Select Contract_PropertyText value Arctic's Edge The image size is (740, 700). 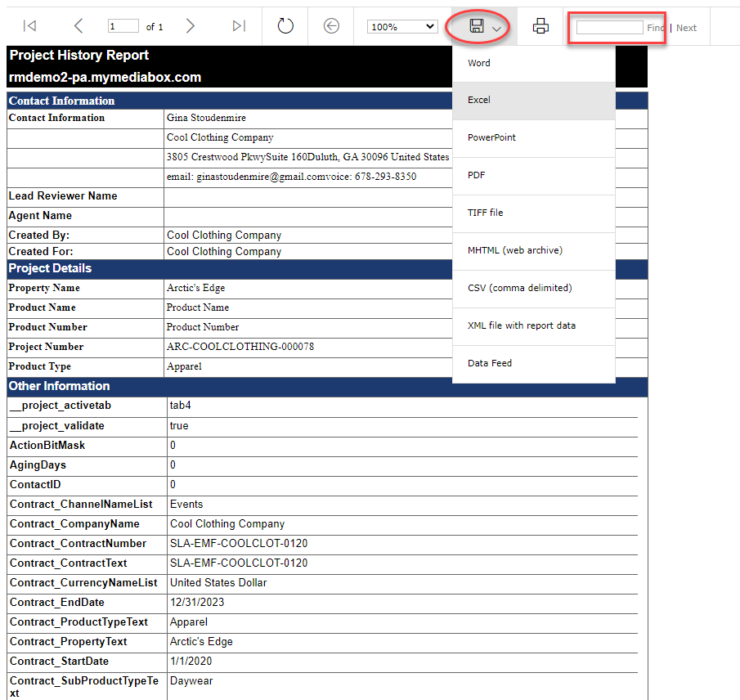coord(201,642)
